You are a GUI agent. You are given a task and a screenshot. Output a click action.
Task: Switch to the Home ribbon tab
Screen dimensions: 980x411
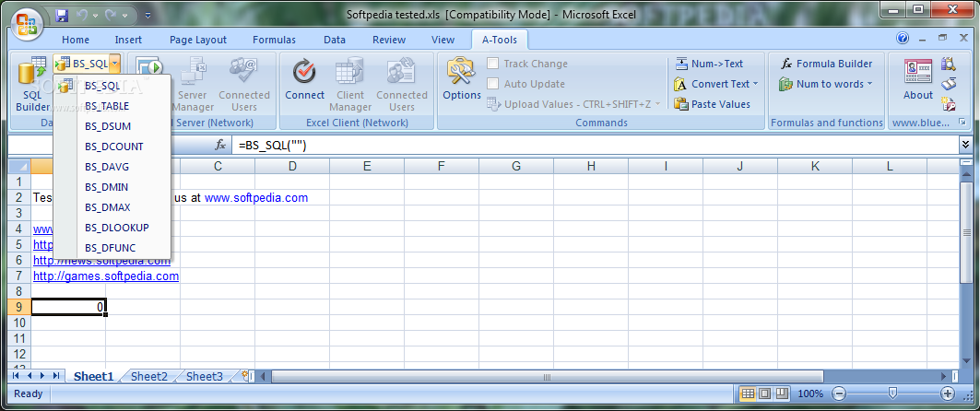(x=76, y=40)
